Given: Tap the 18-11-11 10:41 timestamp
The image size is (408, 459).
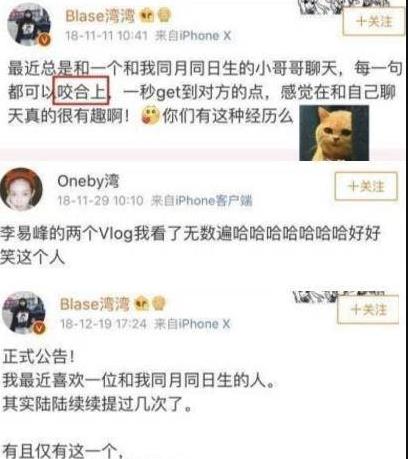Looking at the screenshot, I should [x=107, y=35].
